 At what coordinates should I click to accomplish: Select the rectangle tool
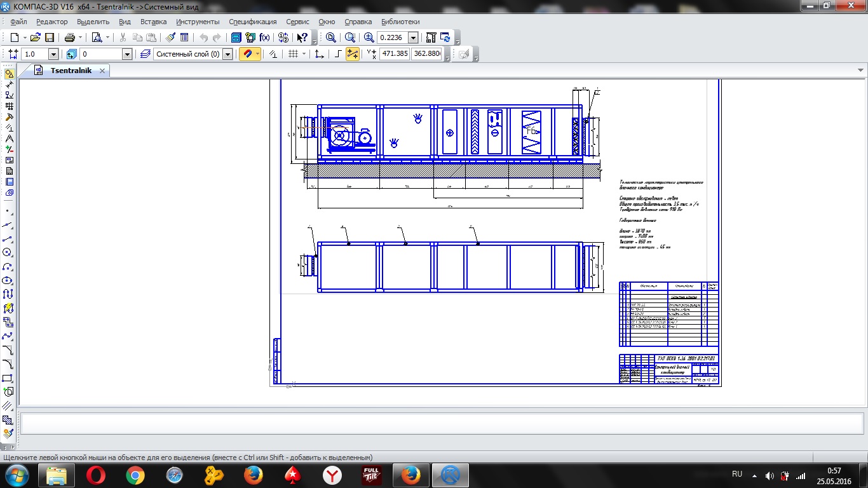point(8,378)
